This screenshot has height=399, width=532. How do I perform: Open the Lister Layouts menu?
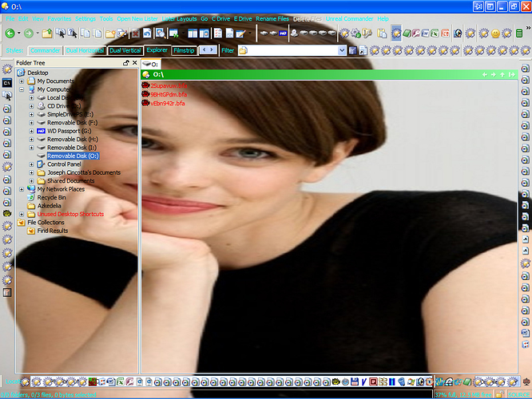(x=180, y=18)
